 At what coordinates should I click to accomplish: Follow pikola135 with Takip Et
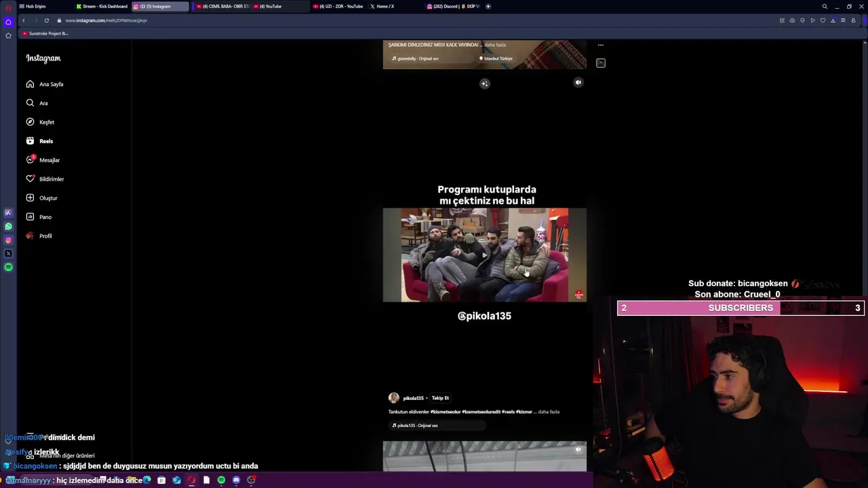(440, 398)
